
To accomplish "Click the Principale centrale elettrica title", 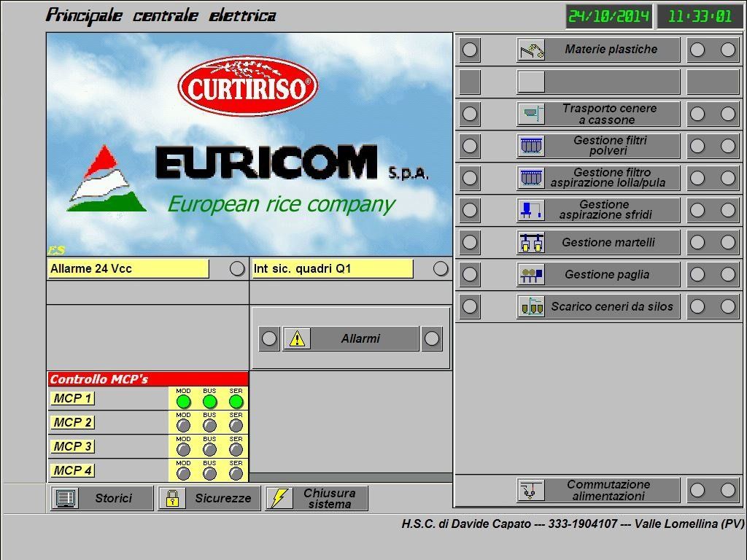I will pyautogui.click(x=161, y=15).
